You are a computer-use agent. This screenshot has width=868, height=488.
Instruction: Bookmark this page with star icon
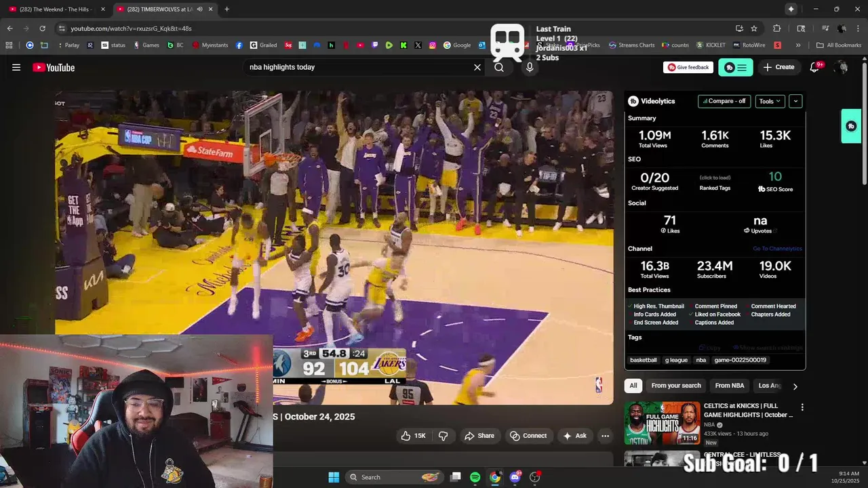point(754,28)
